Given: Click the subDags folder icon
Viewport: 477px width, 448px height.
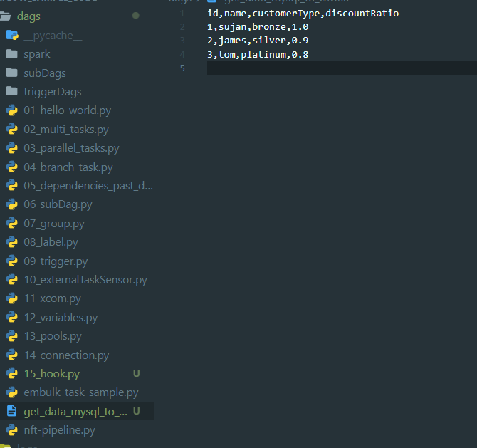Looking at the screenshot, I should (11, 73).
